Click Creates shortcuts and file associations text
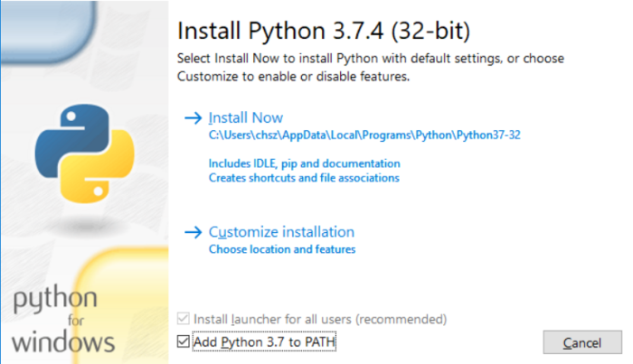The width and height of the screenshot is (633, 364). [x=304, y=178]
